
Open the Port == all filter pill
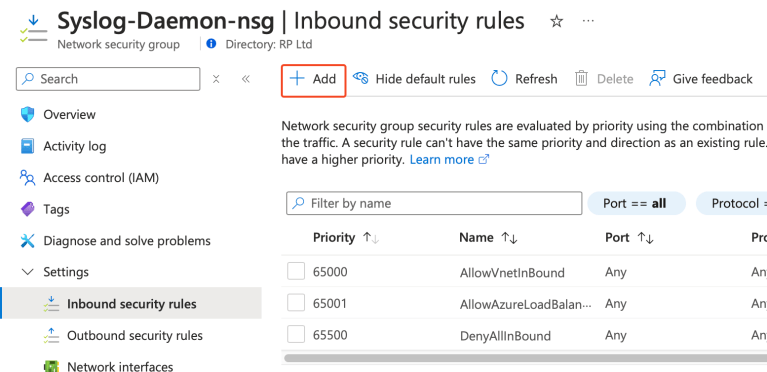[x=635, y=203]
